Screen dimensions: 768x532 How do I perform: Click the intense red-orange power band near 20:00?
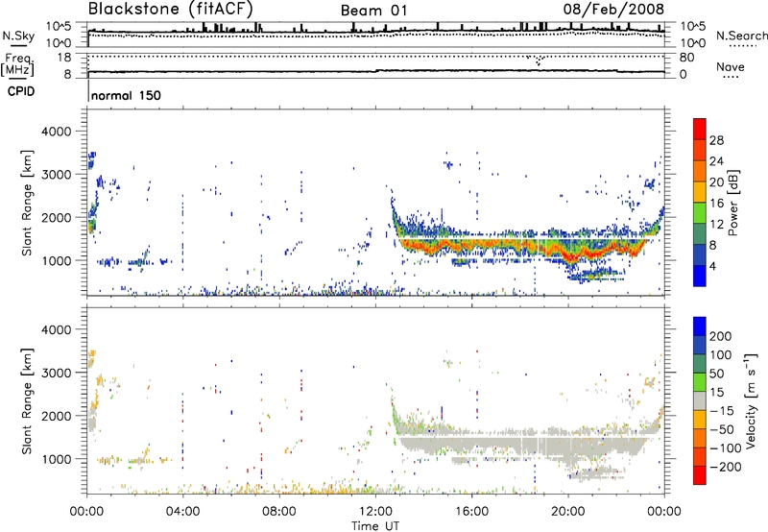click(x=571, y=255)
